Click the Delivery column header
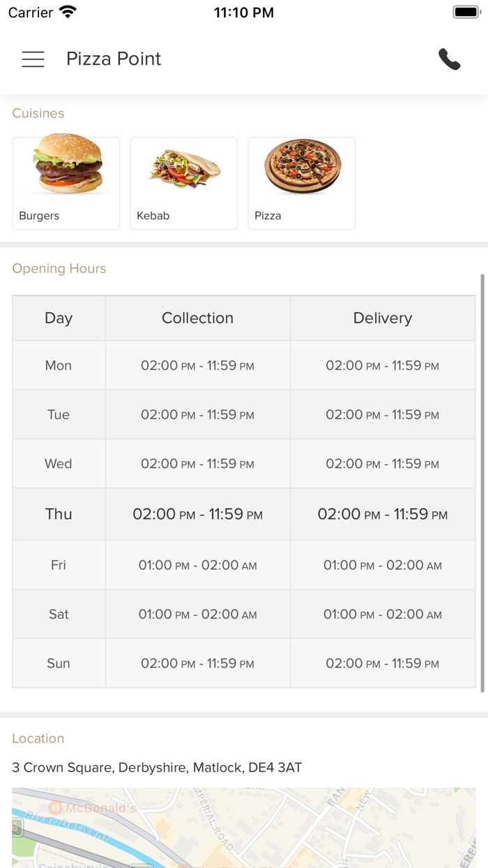The height and width of the screenshot is (868, 488). [383, 318]
